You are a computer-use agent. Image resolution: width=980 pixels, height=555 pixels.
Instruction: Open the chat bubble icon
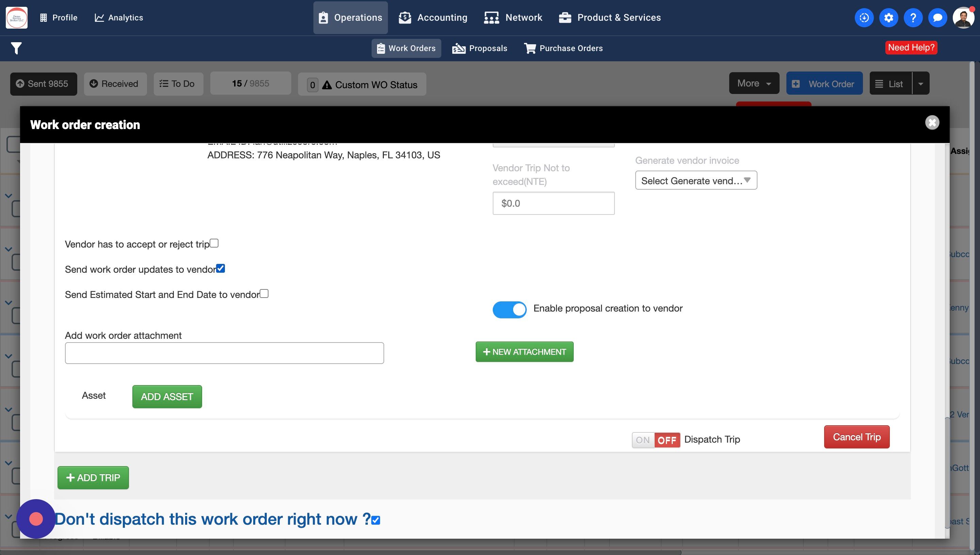[937, 17]
